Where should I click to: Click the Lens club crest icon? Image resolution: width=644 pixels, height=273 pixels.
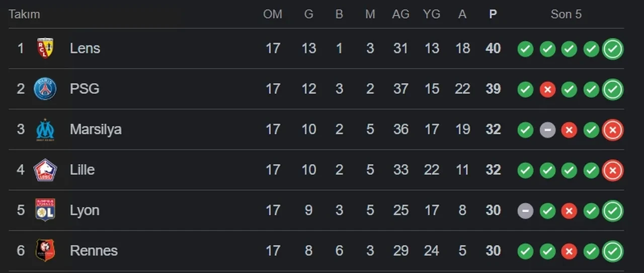click(x=45, y=48)
